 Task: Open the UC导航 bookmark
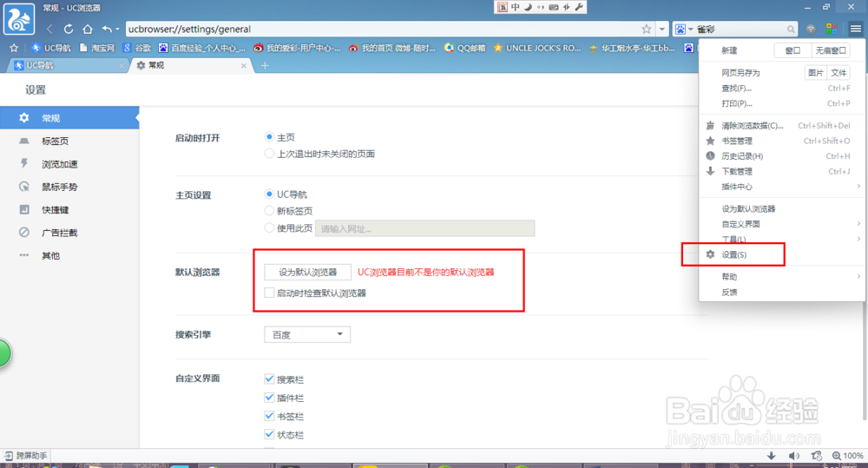point(51,48)
